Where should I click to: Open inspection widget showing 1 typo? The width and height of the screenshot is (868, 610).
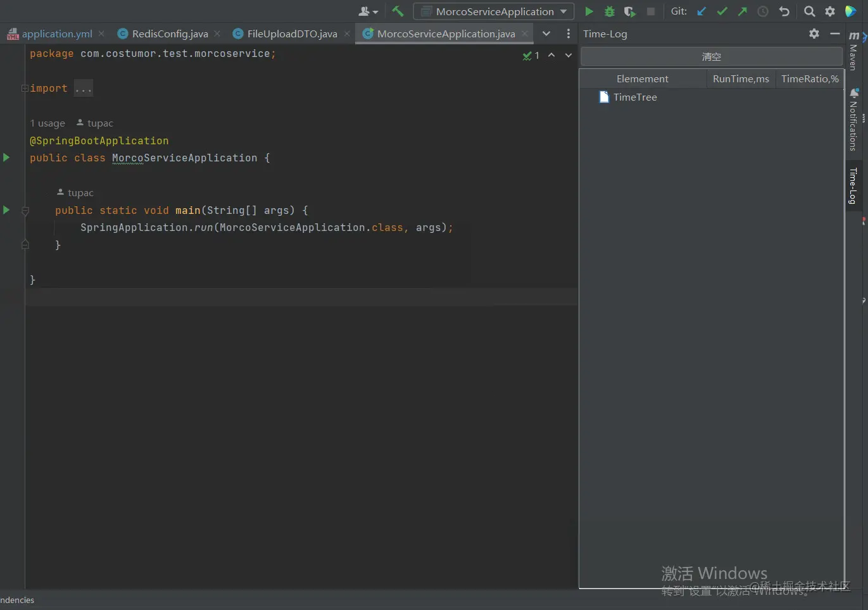point(531,55)
